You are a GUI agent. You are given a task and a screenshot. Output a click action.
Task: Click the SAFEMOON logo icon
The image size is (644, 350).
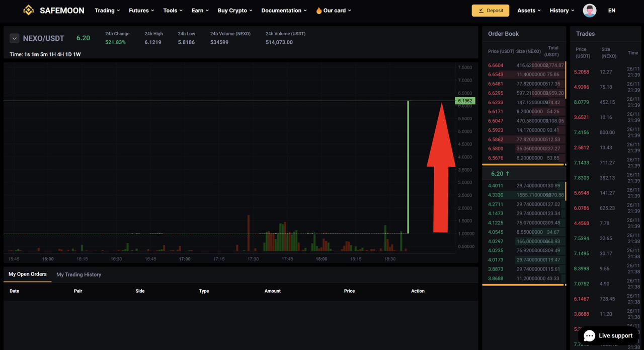(29, 10)
